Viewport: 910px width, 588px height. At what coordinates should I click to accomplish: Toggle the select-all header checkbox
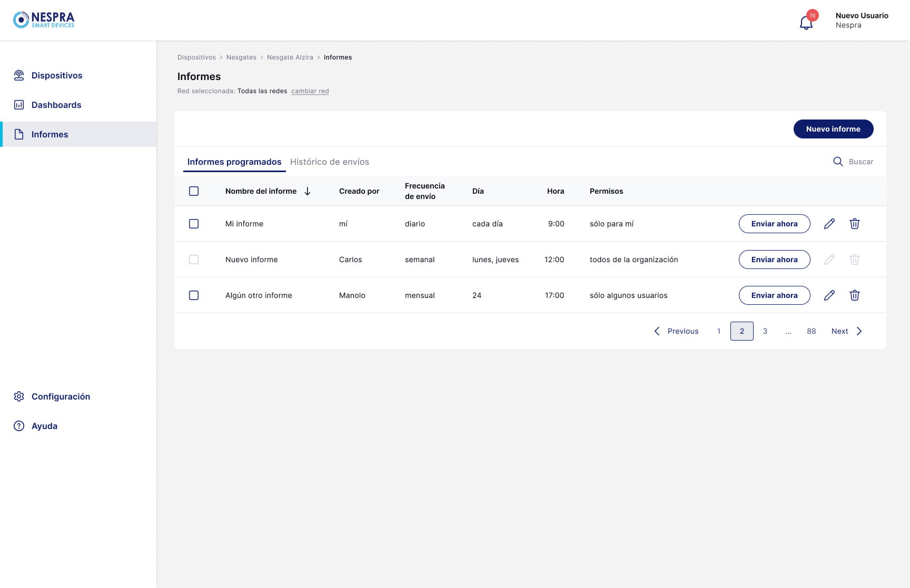click(x=194, y=191)
